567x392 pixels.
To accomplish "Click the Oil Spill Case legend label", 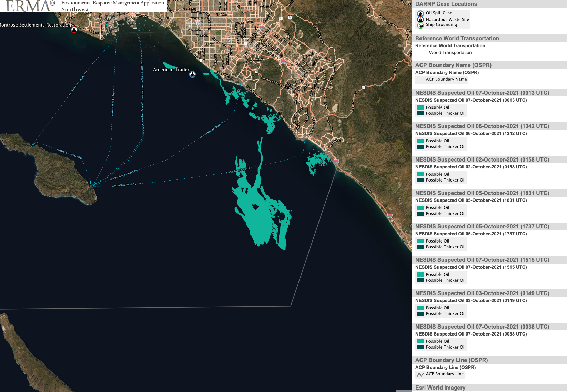I will (439, 13).
